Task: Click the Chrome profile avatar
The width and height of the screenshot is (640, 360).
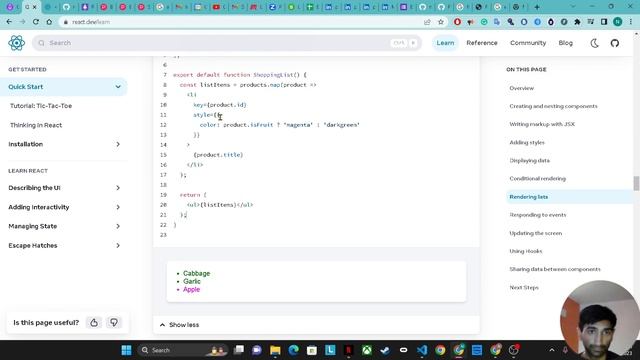Action: (x=618, y=22)
